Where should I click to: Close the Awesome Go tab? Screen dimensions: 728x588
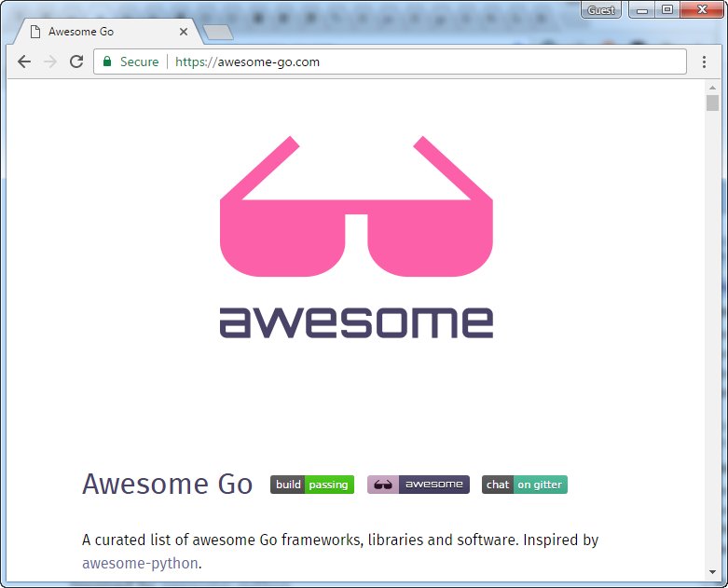point(184,32)
